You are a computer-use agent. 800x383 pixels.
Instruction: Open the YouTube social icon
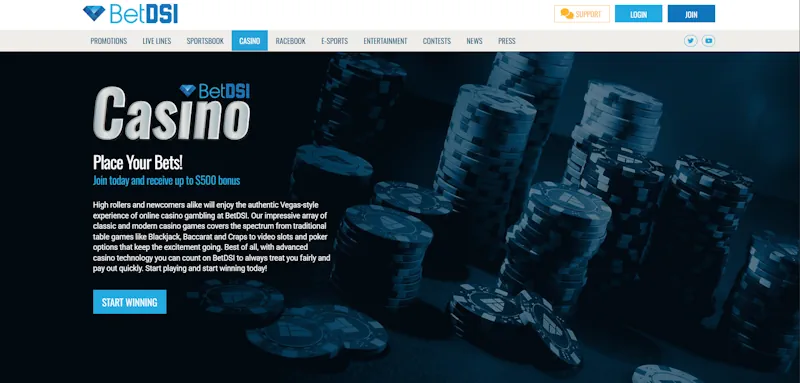tap(708, 41)
